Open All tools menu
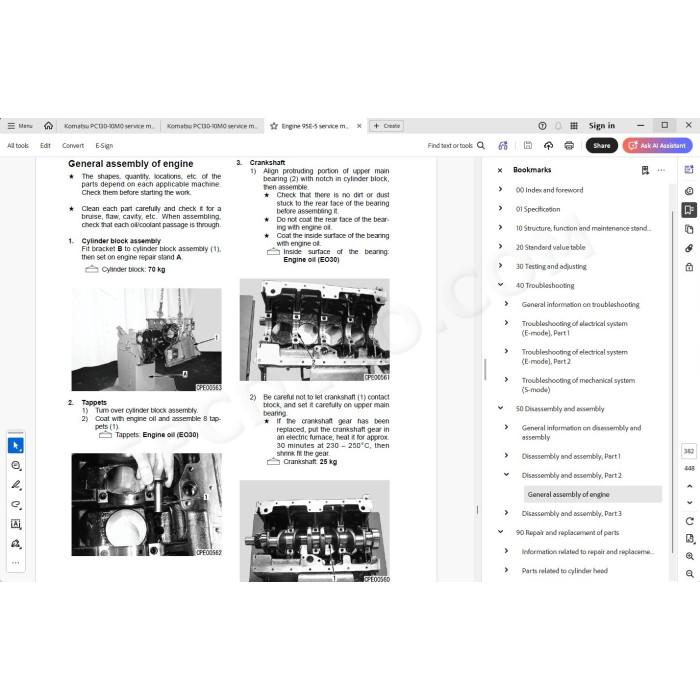This screenshot has height=700, width=700. tap(18, 146)
